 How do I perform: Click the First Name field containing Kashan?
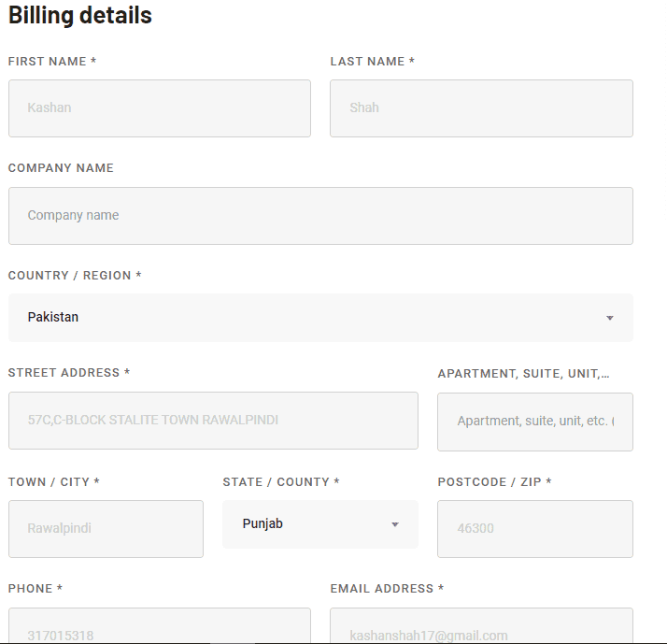tap(160, 108)
